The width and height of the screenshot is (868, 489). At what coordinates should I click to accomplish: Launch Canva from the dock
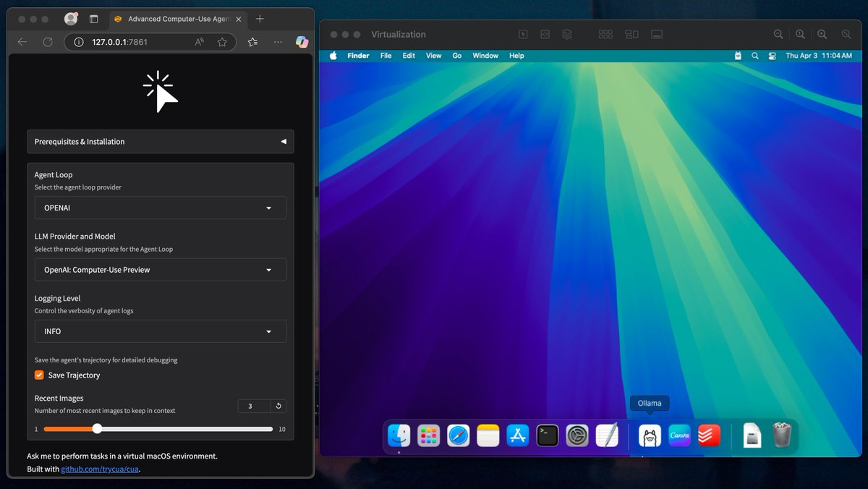click(679, 435)
